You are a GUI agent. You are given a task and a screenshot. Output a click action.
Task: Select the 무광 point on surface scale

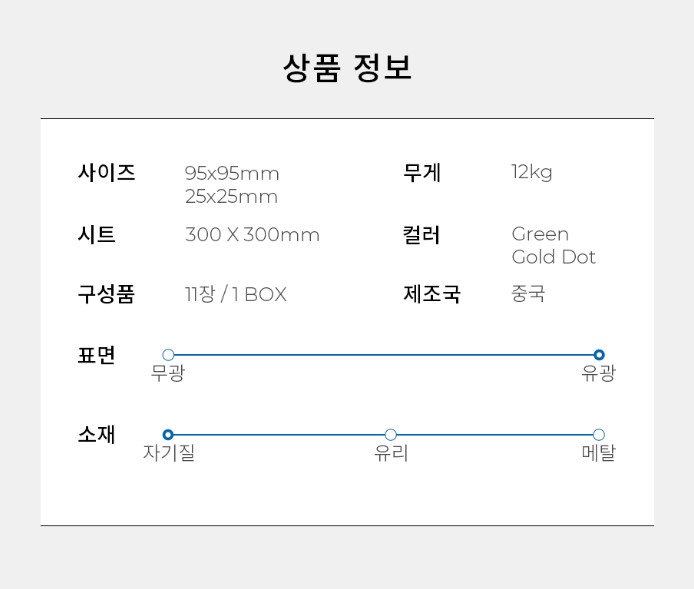pyautogui.click(x=168, y=355)
